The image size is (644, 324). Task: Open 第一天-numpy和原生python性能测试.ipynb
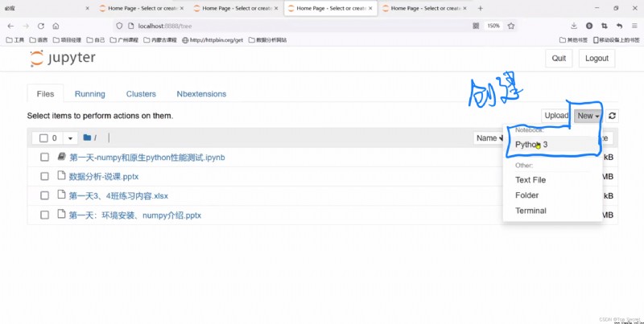click(x=147, y=158)
